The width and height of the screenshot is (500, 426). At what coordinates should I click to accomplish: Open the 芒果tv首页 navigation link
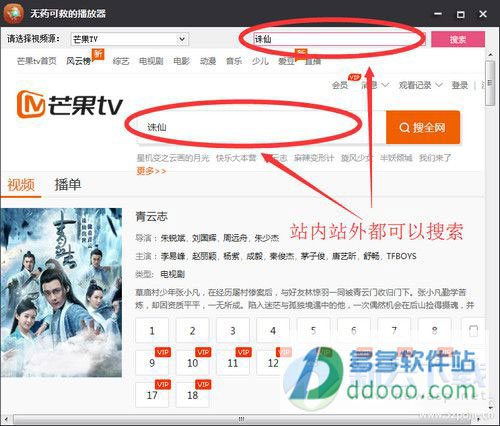point(37,61)
